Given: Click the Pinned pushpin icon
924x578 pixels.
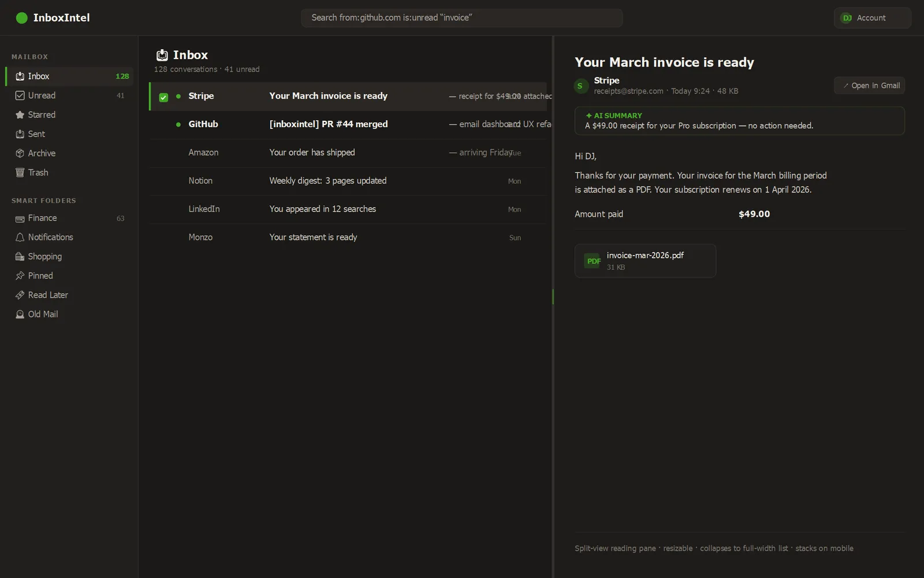Looking at the screenshot, I should [20, 276].
